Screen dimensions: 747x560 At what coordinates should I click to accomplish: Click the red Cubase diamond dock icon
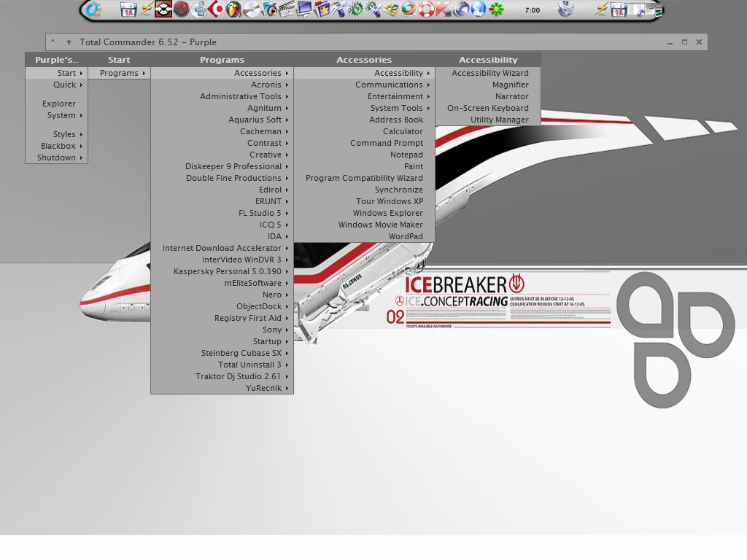pyautogui.click(x=216, y=9)
